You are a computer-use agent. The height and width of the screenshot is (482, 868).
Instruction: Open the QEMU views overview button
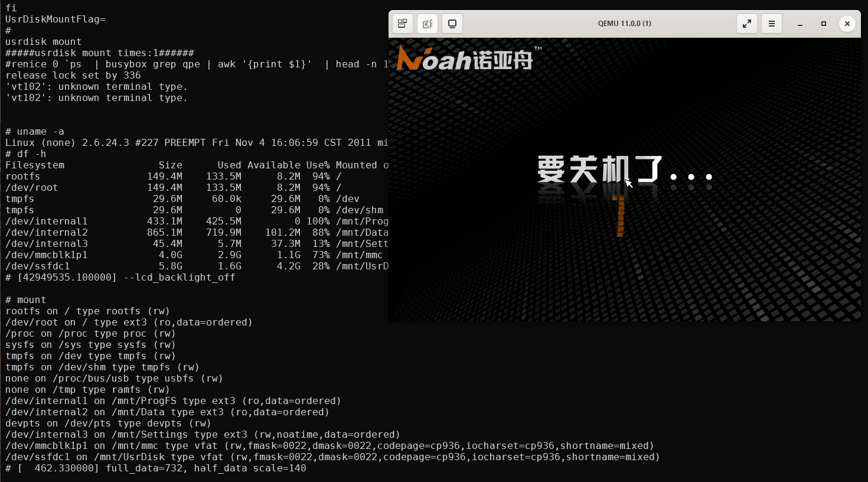402,24
